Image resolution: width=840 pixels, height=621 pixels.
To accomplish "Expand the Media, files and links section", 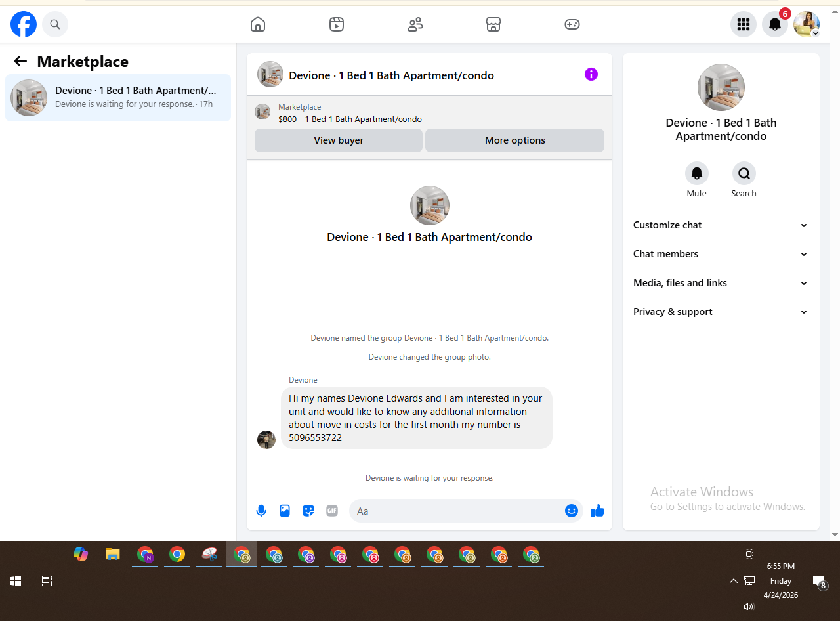I will [x=721, y=283].
